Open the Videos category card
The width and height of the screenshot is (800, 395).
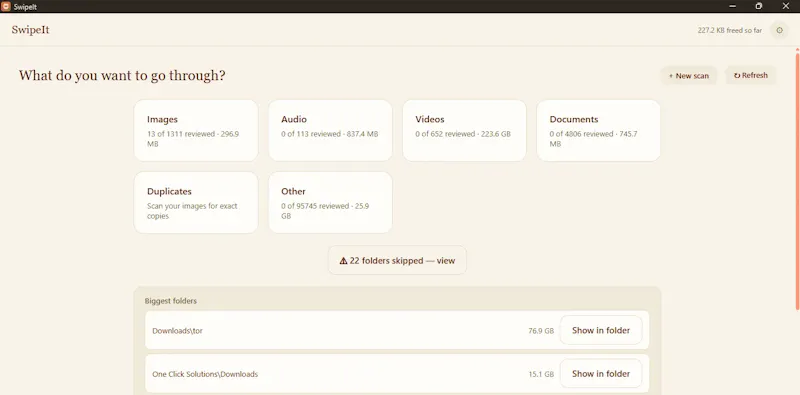click(x=464, y=131)
